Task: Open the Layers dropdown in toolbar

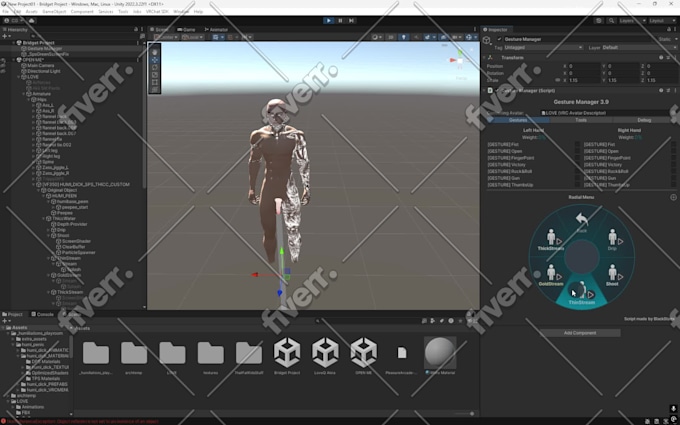Action: point(631,20)
